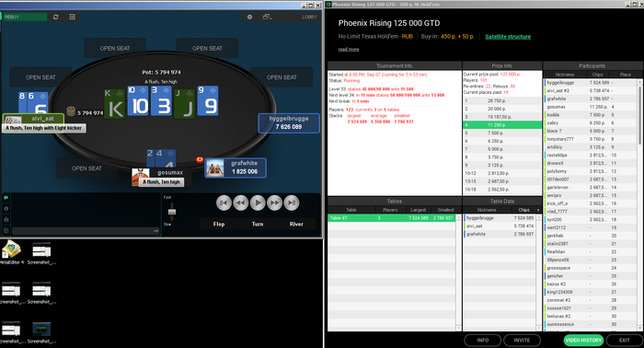The width and height of the screenshot is (644, 348).
Task: Open the Screenshot file beside MetaEditor 4
Action: coord(41,253)
